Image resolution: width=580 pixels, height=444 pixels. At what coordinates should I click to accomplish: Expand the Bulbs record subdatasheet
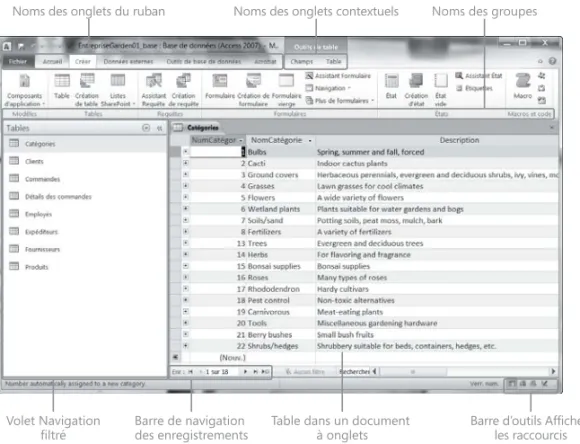[186, 151]
